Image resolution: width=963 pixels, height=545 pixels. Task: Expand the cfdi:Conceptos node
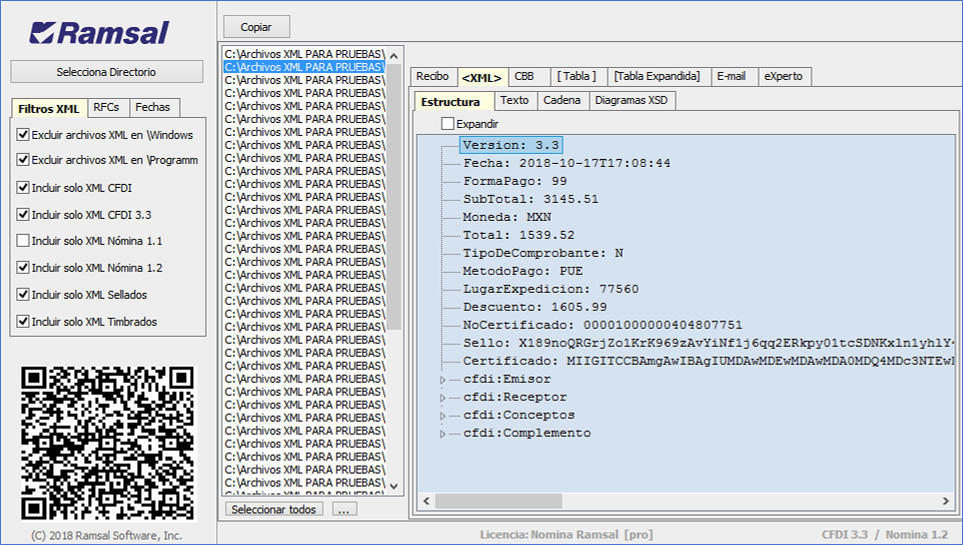(x=442, y=415)
